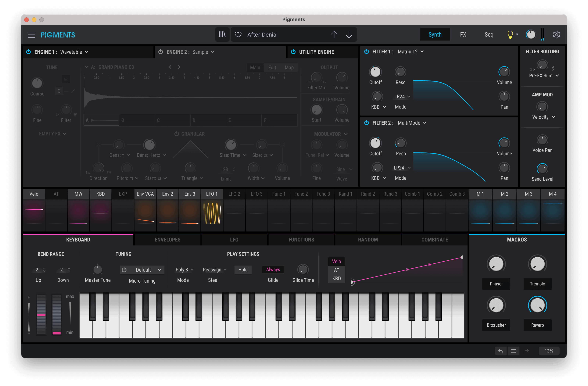Select AT curve button
Viewport: 588px width, 386px height.
(x=336, y=270)
